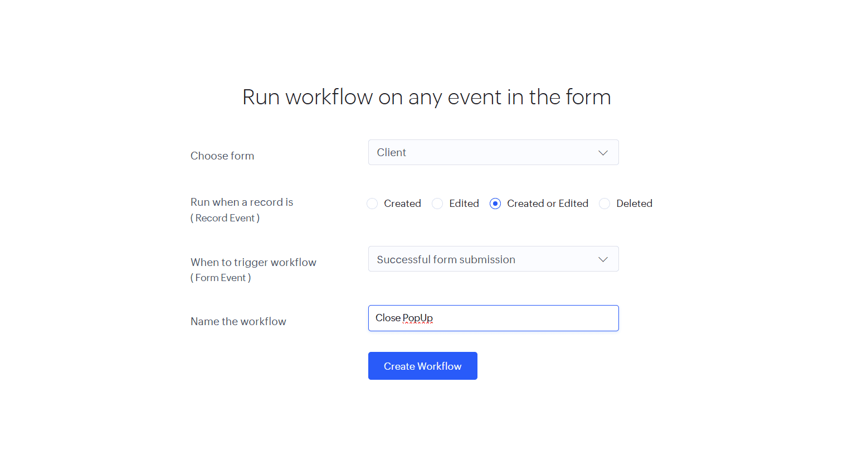Click the Name the workflow label

click(238, 321)
